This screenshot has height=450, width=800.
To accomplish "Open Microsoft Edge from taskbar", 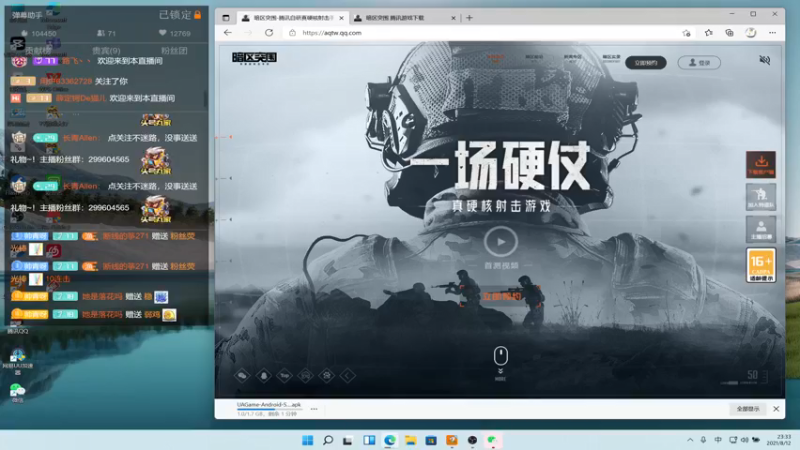I will point(390,440).
